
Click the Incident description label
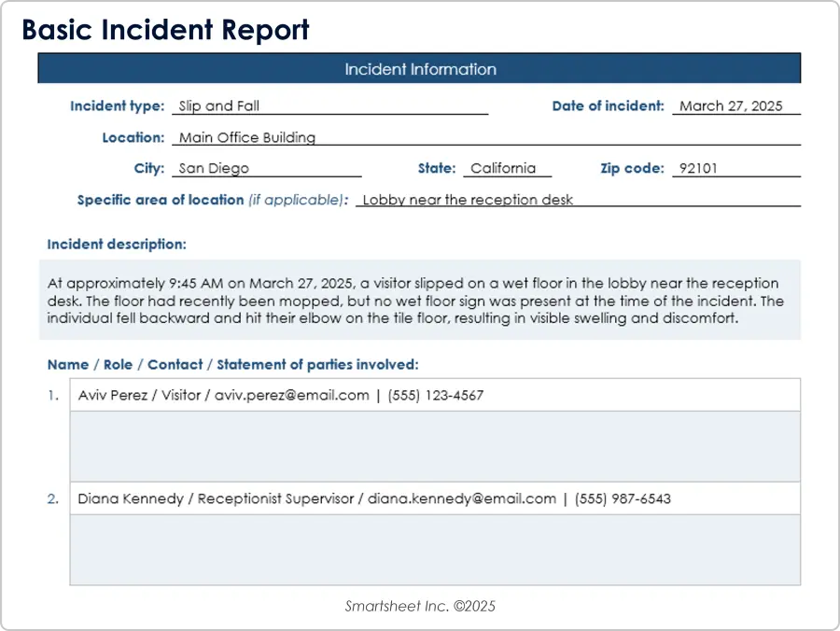click(117, 245)
